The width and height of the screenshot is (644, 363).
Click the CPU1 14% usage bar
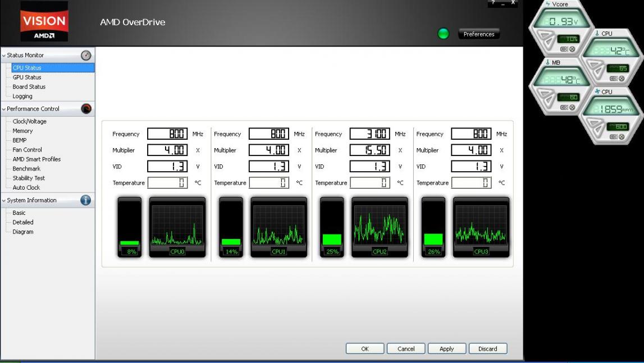pos(231,227)
